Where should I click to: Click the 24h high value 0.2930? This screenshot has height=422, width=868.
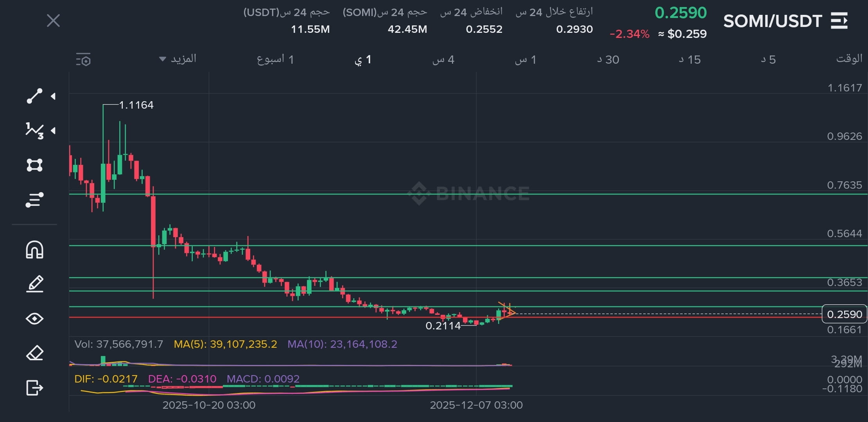574,29
